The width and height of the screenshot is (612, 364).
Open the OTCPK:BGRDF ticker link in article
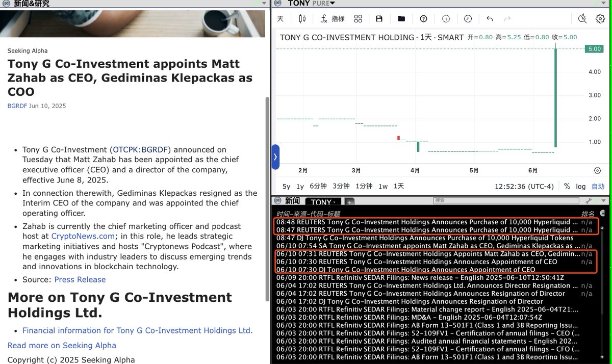click(x=140, y=150)
